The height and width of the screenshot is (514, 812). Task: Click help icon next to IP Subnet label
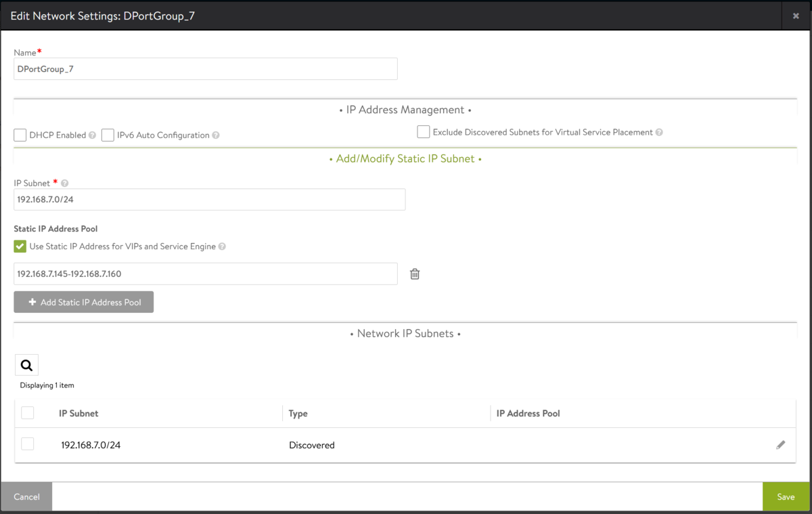click(65, 184)
